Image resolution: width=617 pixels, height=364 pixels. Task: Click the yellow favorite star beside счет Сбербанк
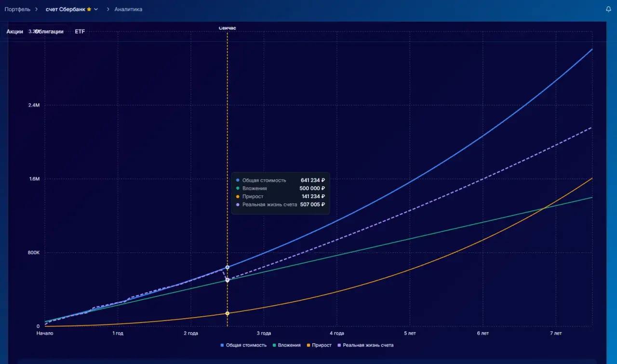pyautogui.click(x=89, y=9)
